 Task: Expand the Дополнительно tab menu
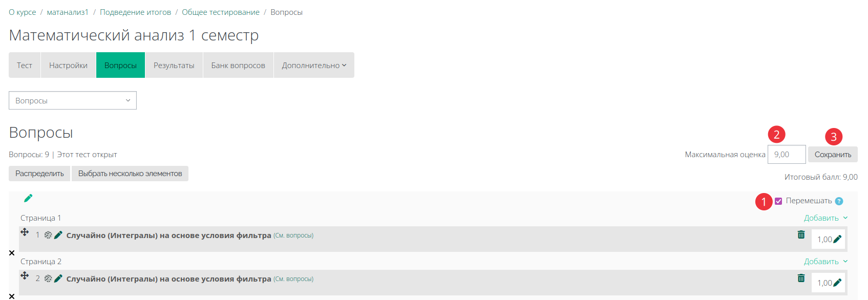tap(314, 65)
